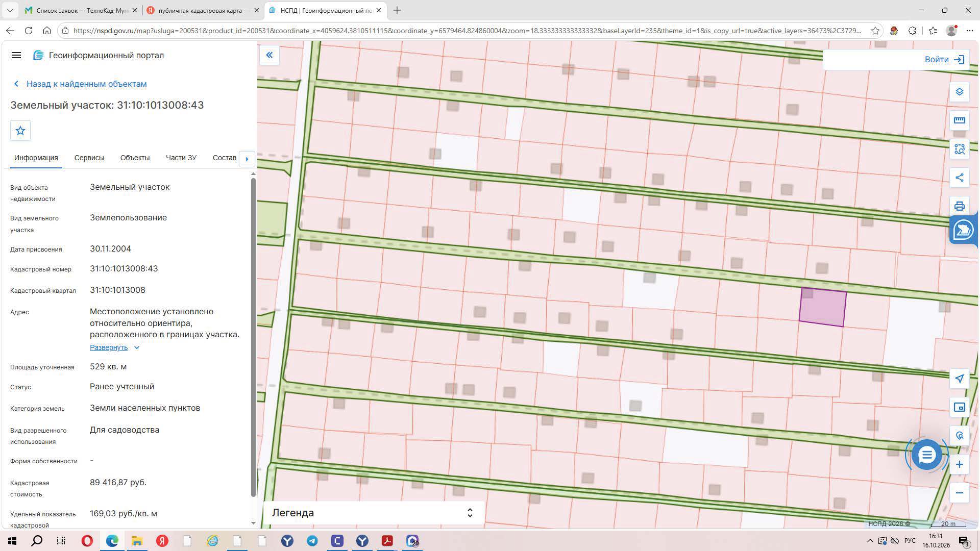
Task: Switch to the Информация tab
Action: coord(36,158)
